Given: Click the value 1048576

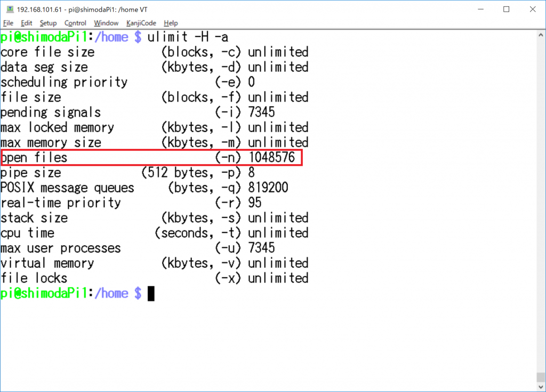Looking at the screenshot, I should (x=271, y=158).
